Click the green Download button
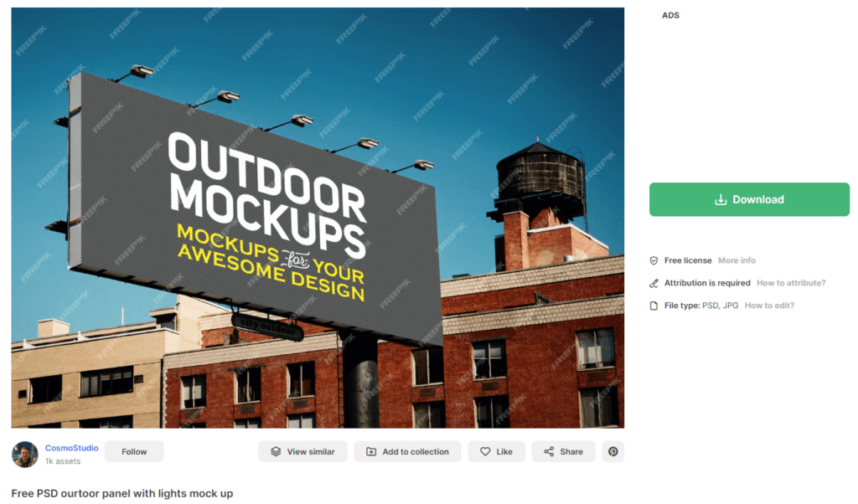The width and height of the screenshot is (858, 504). (749, 199)
